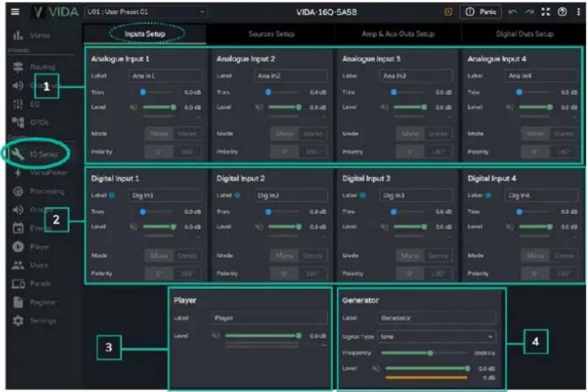Image resolution: width=588 pixels, height=392 pixels.
Task: Open VersaPower lightning icon
Action: click(x=18, y=173)
